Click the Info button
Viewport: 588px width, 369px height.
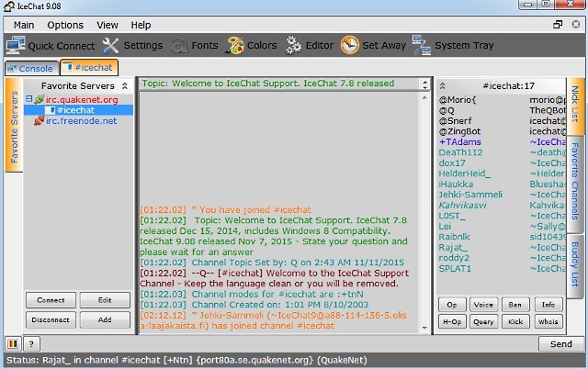click(548, 305)
